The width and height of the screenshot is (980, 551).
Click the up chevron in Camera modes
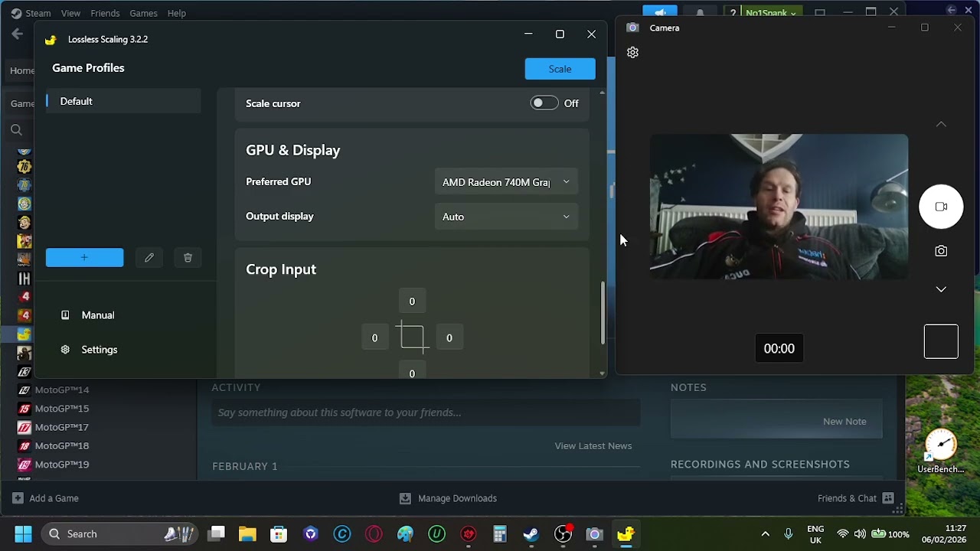(941, 124)
